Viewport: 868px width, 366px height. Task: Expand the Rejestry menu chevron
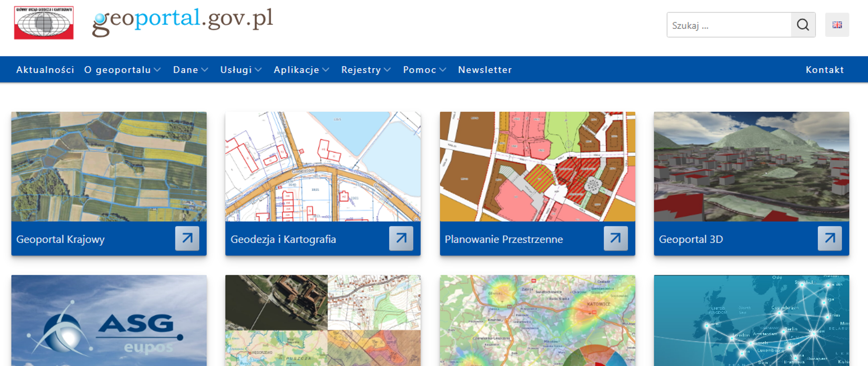(x=387, y=70)
